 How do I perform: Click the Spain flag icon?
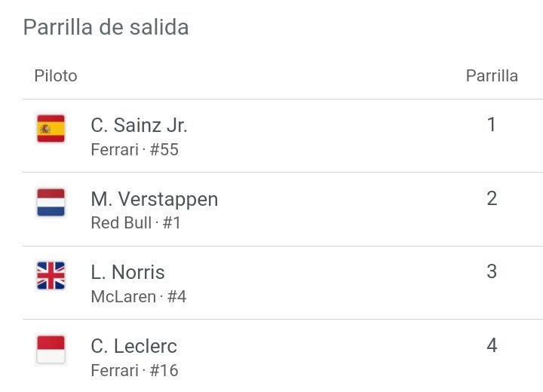pyautogui.click(x=51, y=128)
